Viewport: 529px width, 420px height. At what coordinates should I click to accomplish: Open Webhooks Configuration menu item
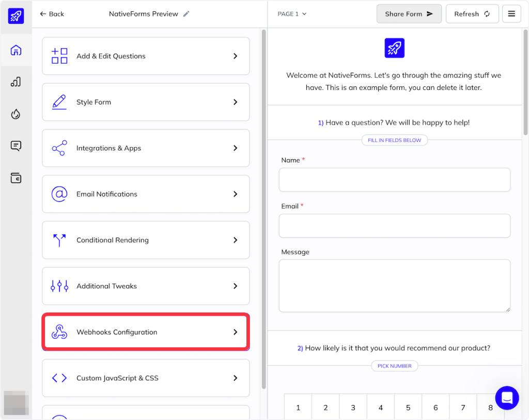point(146,332)
